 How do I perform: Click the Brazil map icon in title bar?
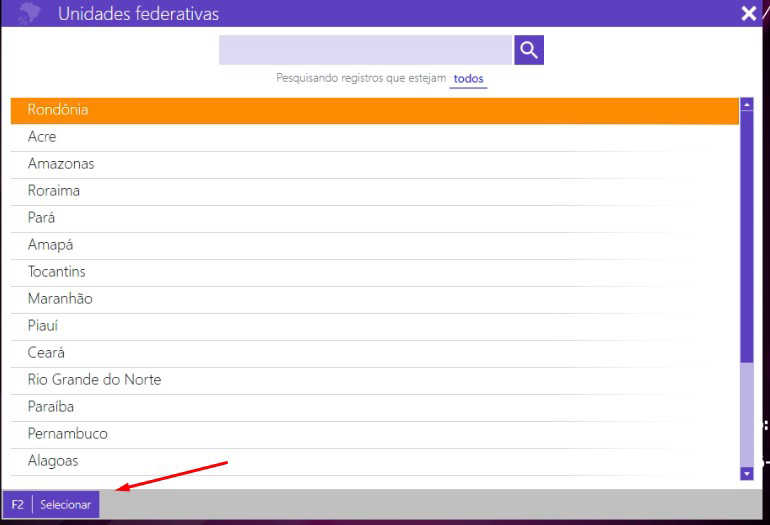point(29,13)
